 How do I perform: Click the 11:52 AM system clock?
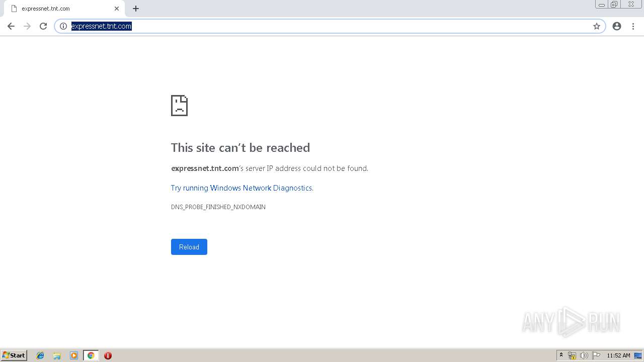(618, 355)
